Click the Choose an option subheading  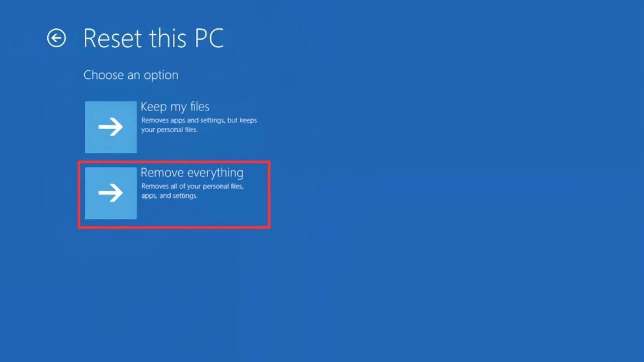[131, 75]
